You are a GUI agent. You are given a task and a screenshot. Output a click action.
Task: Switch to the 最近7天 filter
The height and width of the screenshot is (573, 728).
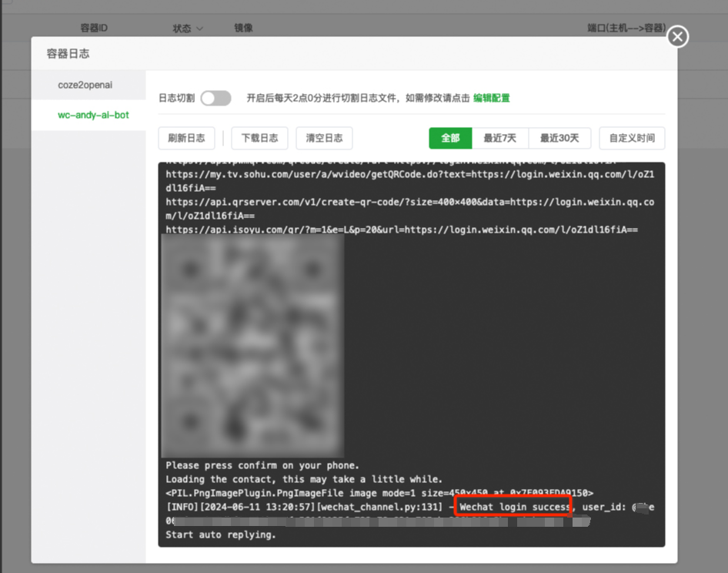pos(500,138)
